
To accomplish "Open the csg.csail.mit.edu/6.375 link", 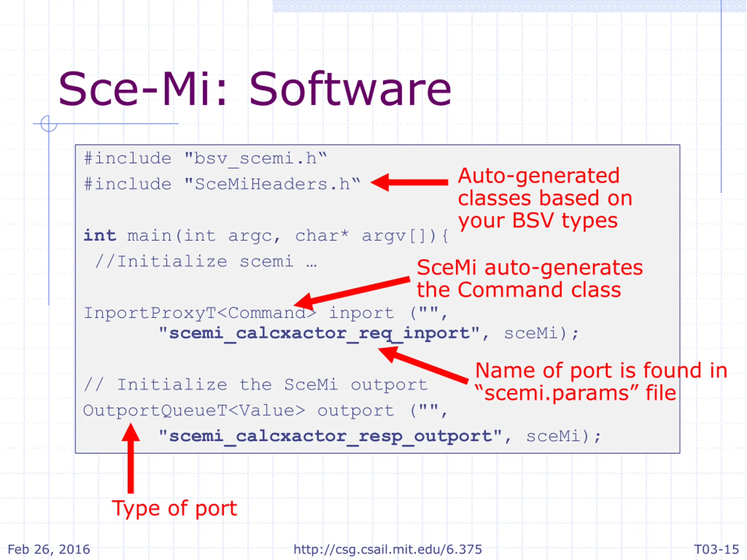I will point(388,549).
